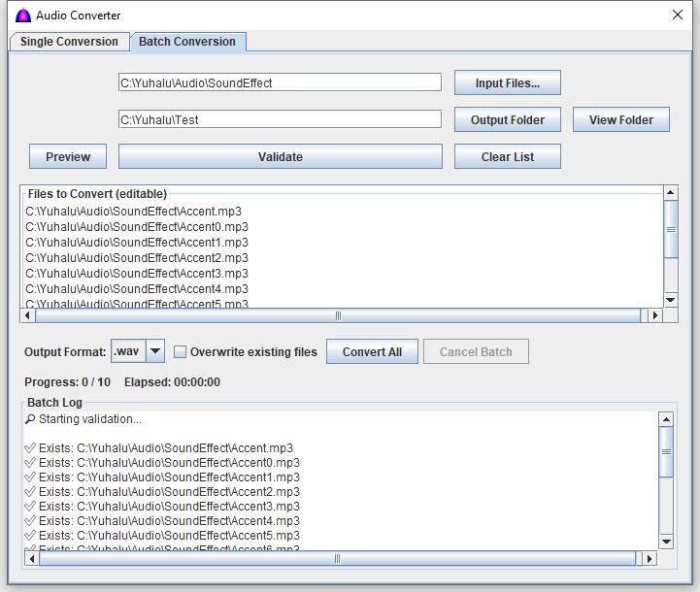This screenshot has width=700, height=592.
Task: Click file list scroll down arrow
Action: pyautogui.click(x=671, y=300)
